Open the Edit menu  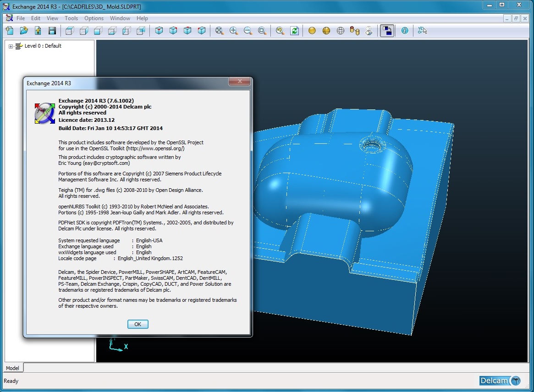(x=35, y=18)
